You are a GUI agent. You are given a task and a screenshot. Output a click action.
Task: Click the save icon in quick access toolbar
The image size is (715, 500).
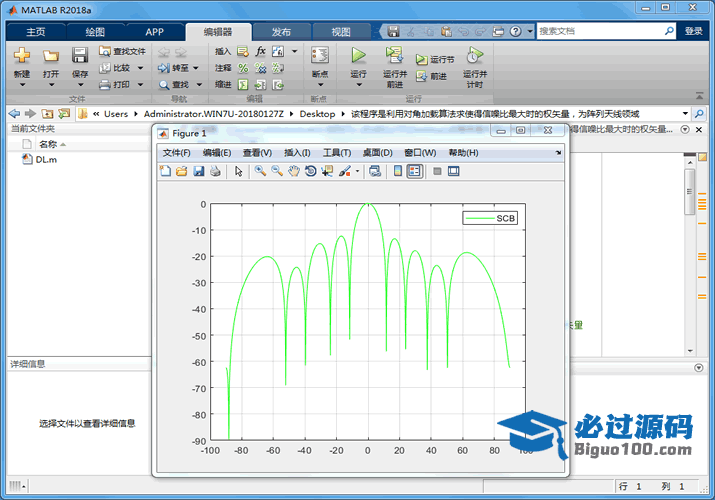tap(393, 31)
